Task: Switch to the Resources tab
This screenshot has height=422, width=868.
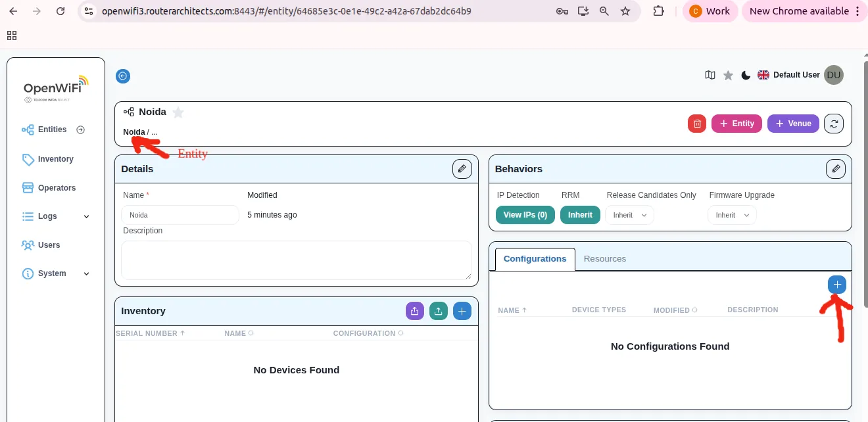Action: (x=604, y=258)
